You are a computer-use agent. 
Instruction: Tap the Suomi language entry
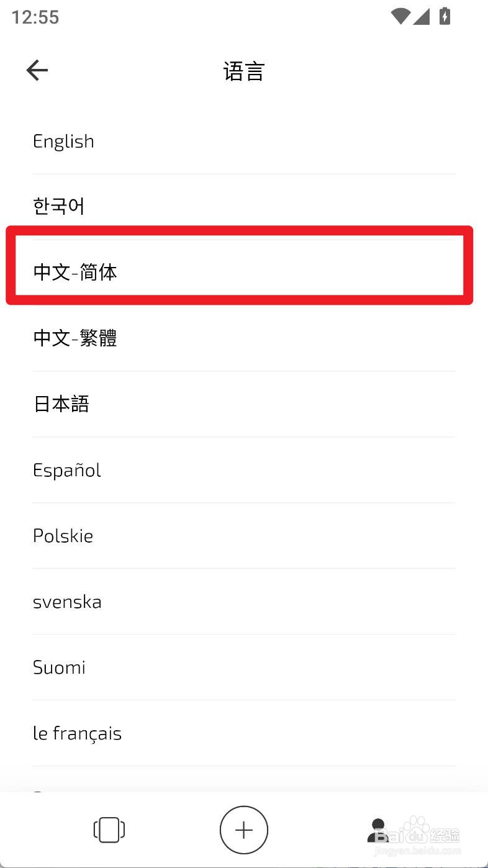(59, 667)
